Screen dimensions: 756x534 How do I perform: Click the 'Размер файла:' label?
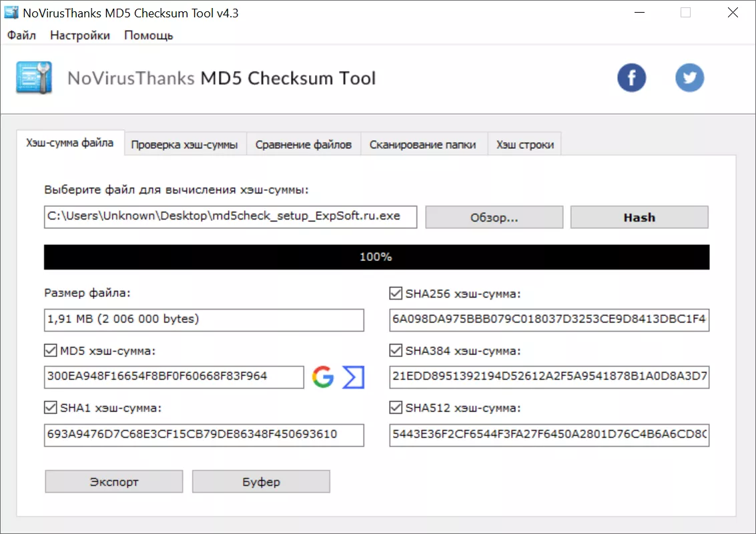point(87,293)
